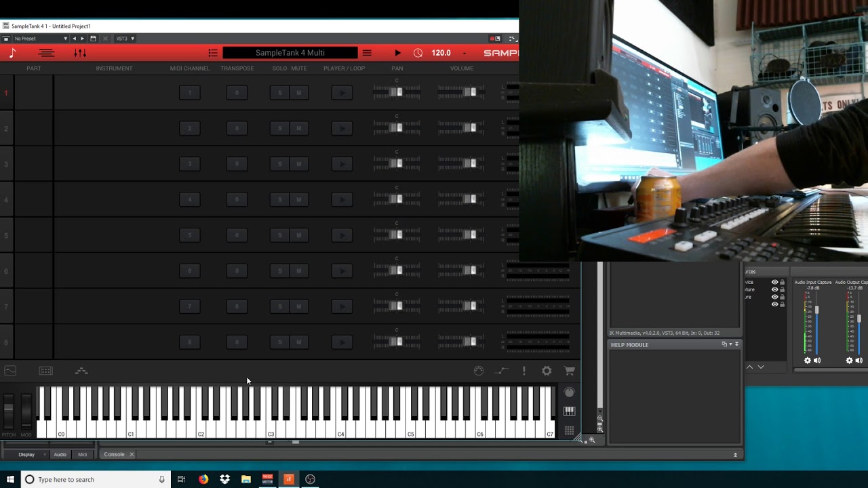The width and height of the screenshot is (868, 488).
Task: Mute Audio Input Capture speaker in OBS
Action: pos(817,361)
